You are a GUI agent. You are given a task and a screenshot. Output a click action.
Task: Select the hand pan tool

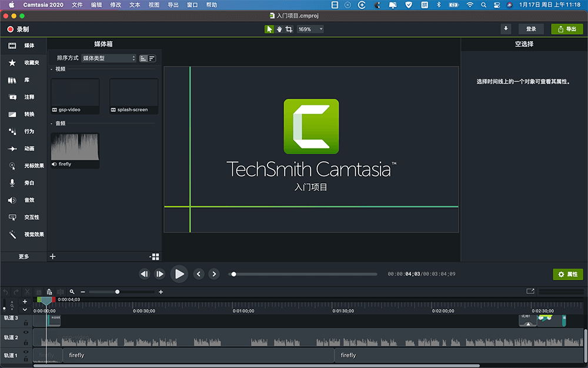click(x=279, y=29)
